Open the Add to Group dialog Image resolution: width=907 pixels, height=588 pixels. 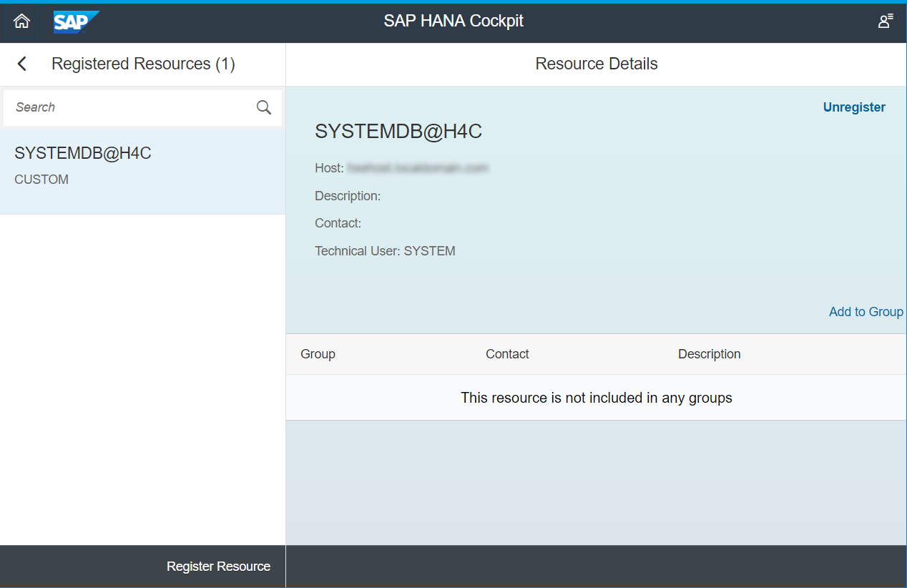[866, 311]
